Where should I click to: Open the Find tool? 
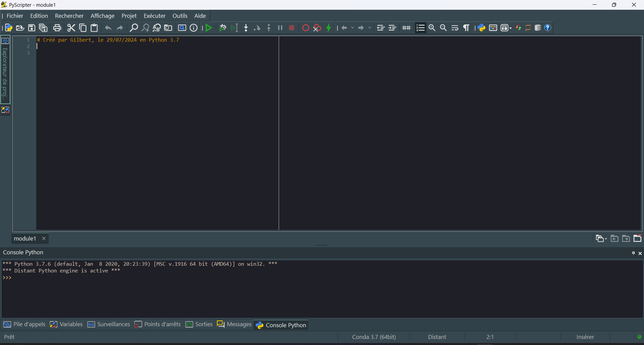pos(134,28)
